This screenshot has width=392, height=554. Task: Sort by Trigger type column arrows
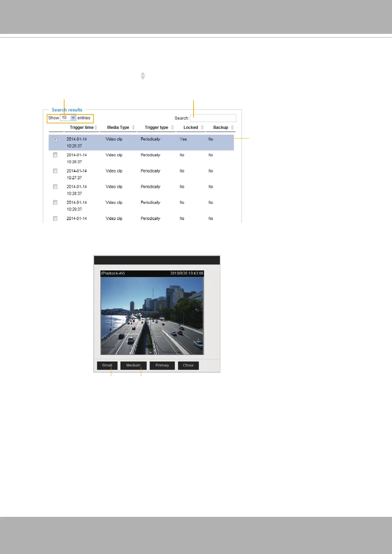[172, 128]
